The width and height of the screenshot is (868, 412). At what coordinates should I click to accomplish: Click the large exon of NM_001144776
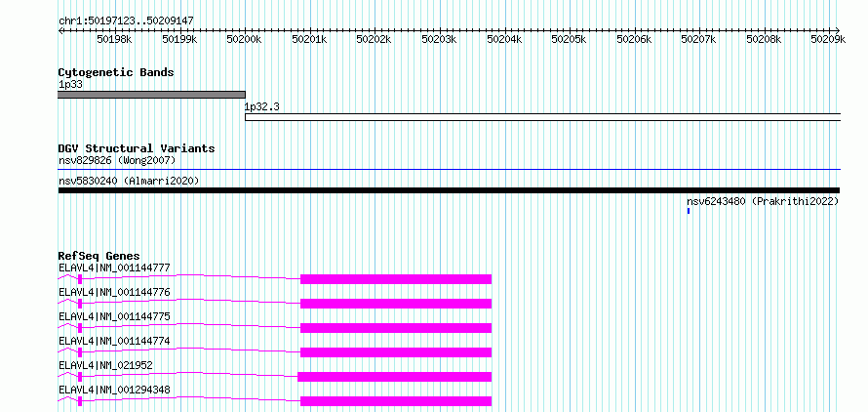click(x=396, y=304)
